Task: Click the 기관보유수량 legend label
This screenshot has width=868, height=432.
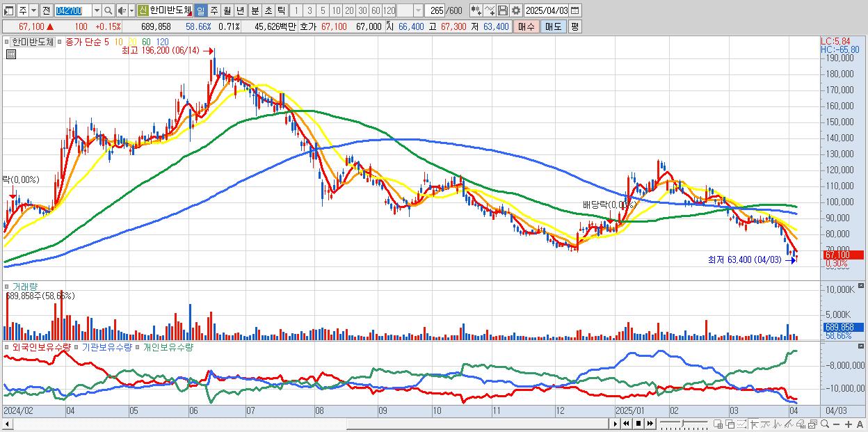Action: click(x=106, y=346)
